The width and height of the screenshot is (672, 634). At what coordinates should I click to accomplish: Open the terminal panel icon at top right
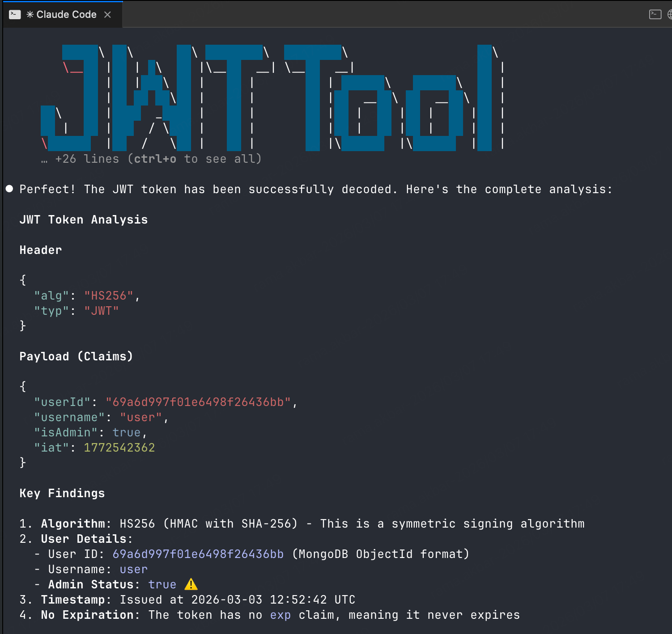point(655,14)
